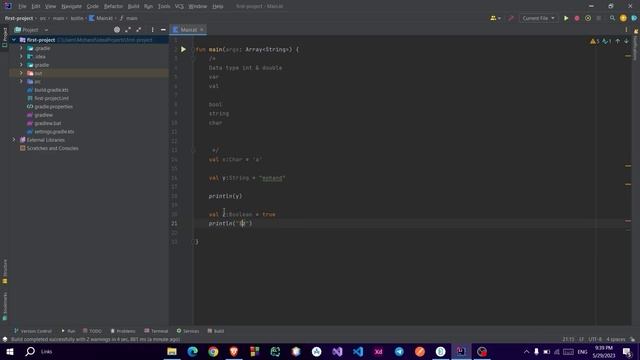This screenshot has height=360, width=640.
Task: Hide the Project tool window with minus icon
Action: pyautogui.click(x=163, y=30)
